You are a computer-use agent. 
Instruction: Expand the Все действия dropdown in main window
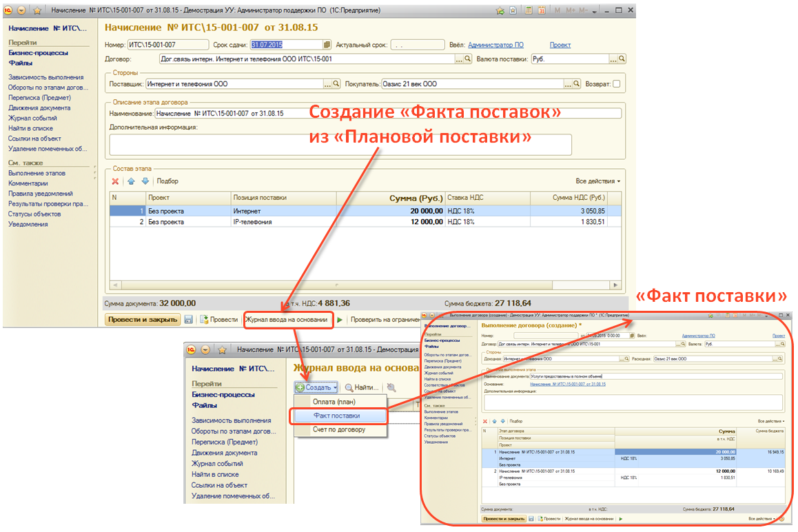tap(597, 181)
